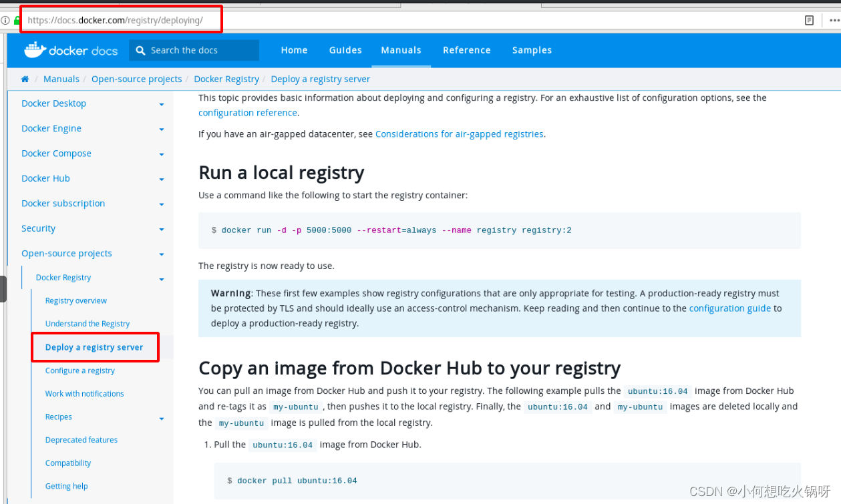Image resolution: width=841 pixels, height=504 pixels.
Task: Click the docker pull ubuntu:16.04 command block
Action: pos(508,481)
